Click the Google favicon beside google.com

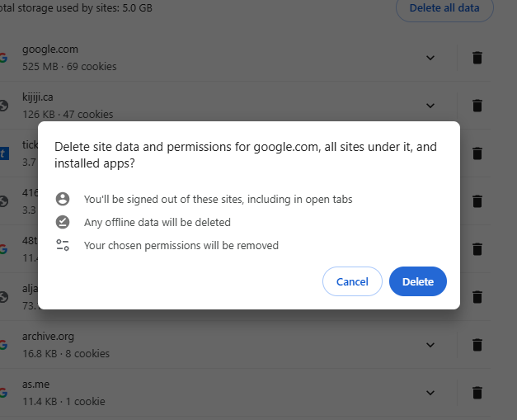point(3,58)
